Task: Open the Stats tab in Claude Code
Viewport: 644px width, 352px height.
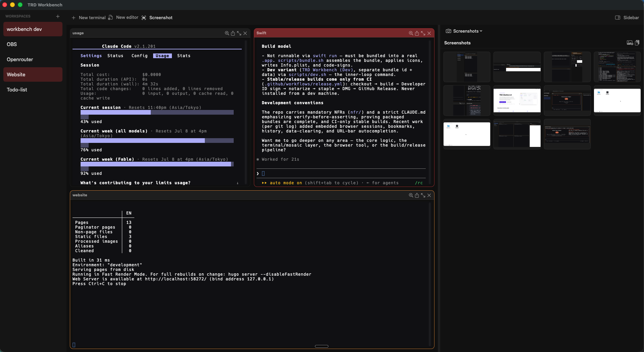Action: point(184,56)
